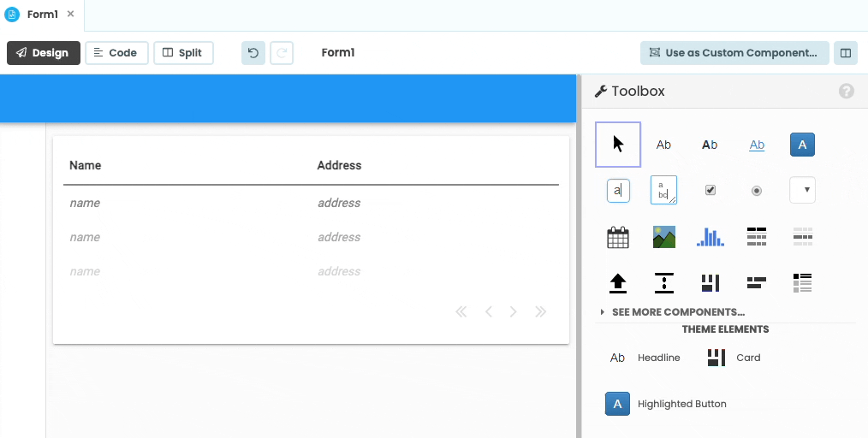The width and height of the screenshot is (868, 438).
Task: Redo the last undone change
Action: 282,53
